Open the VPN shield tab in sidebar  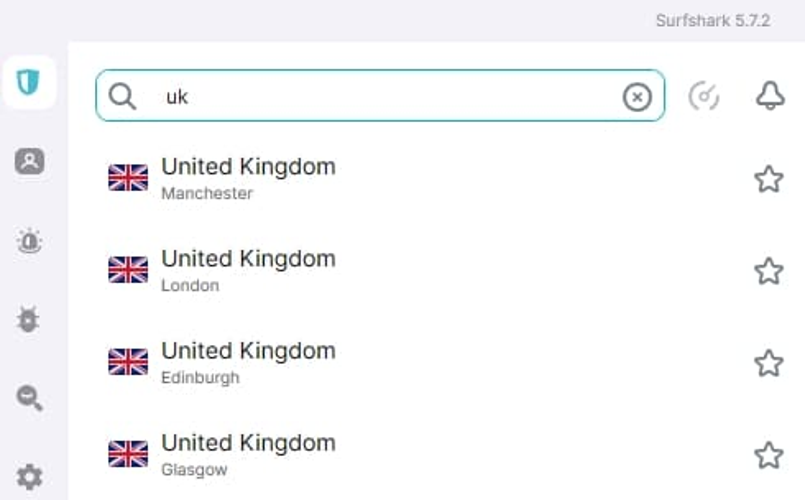(29, 82)
